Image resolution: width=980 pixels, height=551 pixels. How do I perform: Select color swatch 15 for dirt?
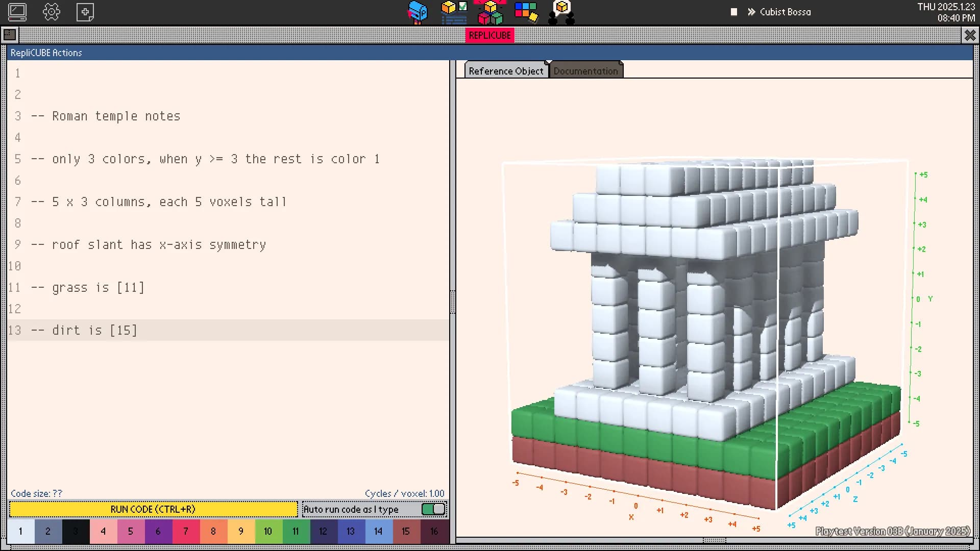coord(406,531)
